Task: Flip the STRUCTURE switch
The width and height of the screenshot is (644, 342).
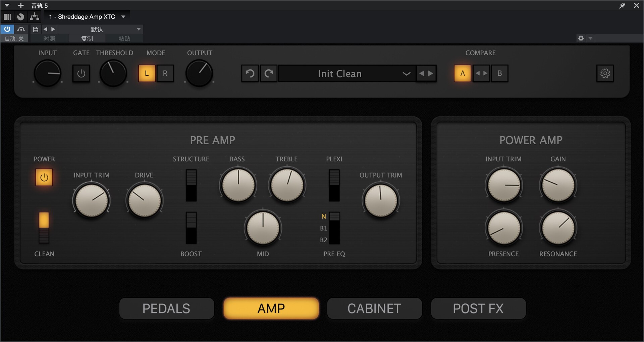Action: 191,185
